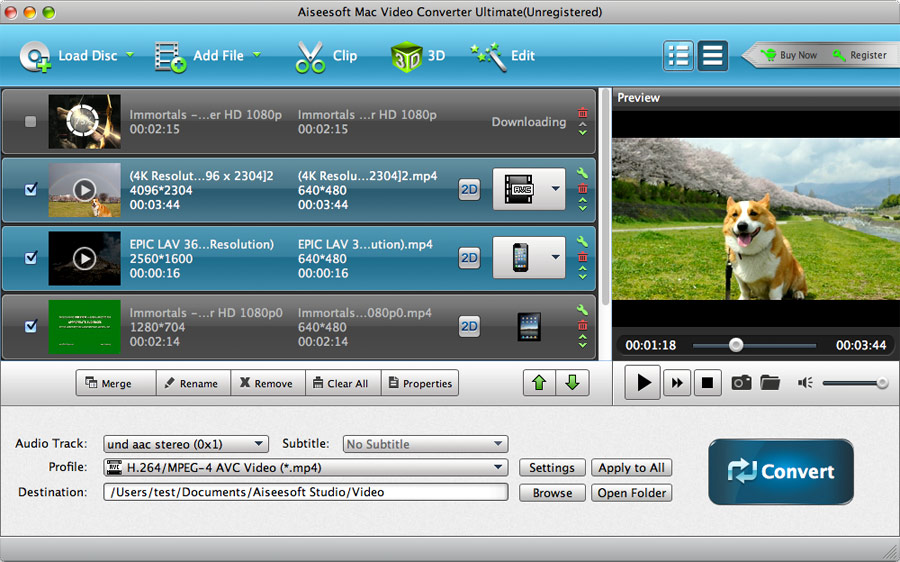Mute audio with the speaker icon
Screen dimensions: 900x562
(805, 382)
